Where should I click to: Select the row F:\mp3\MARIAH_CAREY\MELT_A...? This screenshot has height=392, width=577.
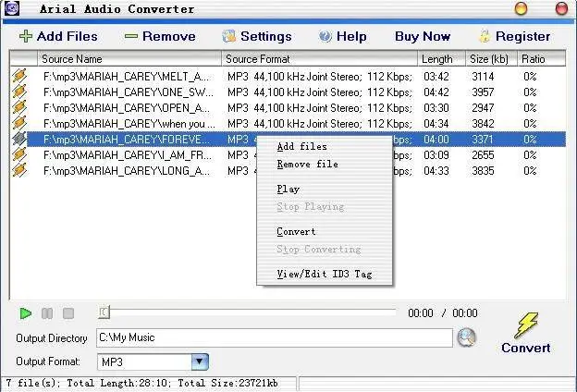click(288, 76)
